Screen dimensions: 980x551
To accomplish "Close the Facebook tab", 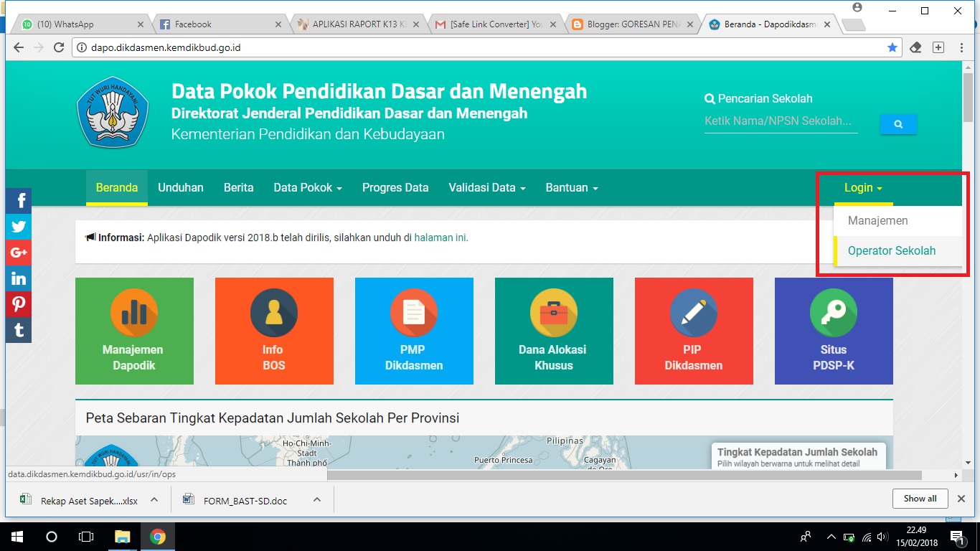I will click(x=278, y=24).
